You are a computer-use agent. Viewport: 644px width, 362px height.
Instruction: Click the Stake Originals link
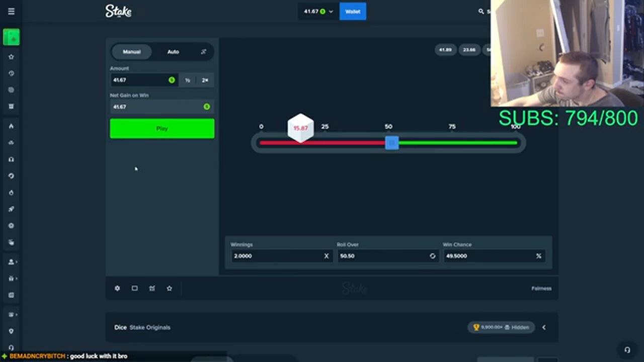click(150, 327)
